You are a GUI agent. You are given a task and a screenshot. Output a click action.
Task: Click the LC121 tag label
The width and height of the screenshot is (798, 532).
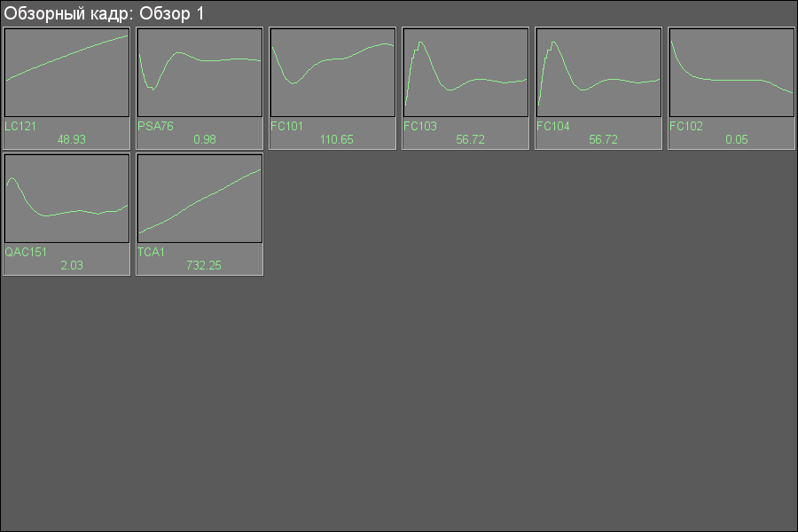tap(20, 127)
